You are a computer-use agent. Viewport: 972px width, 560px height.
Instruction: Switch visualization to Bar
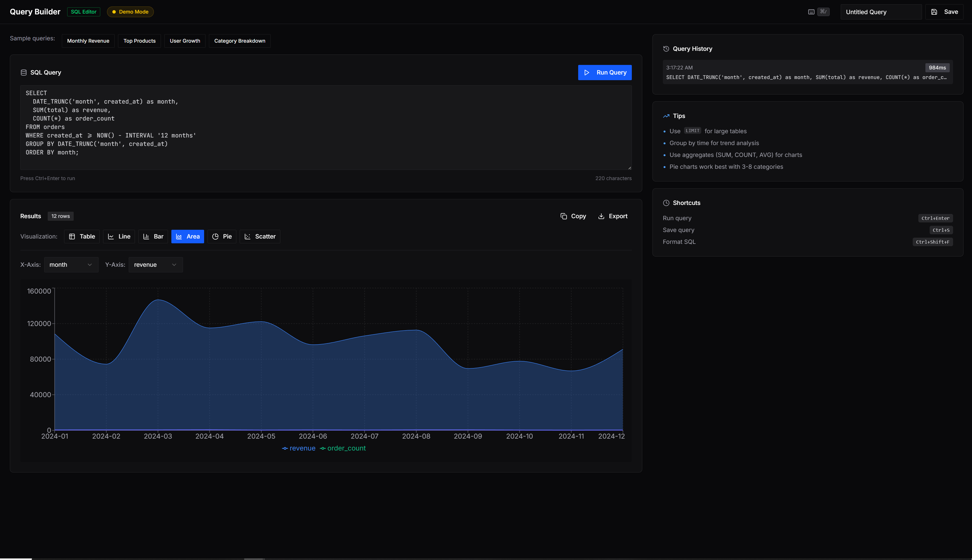click(153, 237)
